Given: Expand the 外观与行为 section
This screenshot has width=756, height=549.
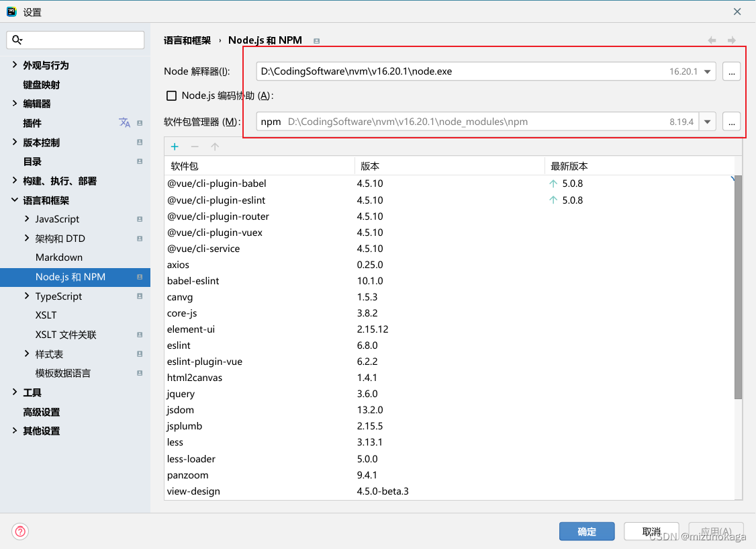Looking at the screenshot, I should tap(15, 65).
